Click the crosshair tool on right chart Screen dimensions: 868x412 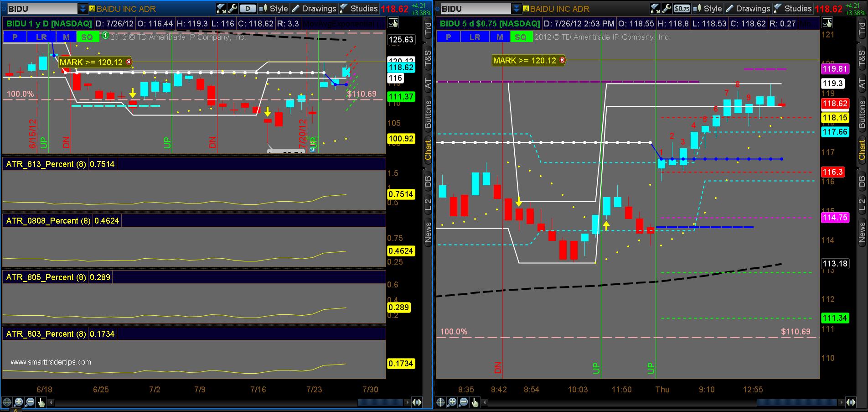pos(440,402)
